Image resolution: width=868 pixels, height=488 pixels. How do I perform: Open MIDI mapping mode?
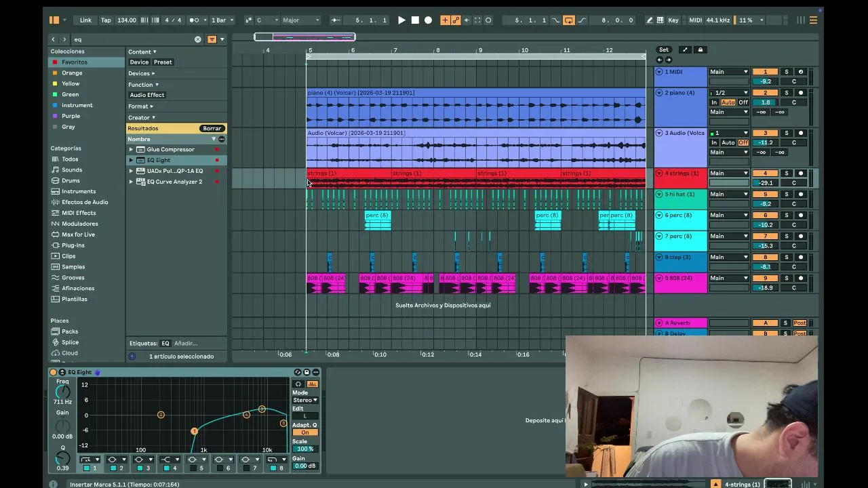pyautogui.click(x=696, y=20)
